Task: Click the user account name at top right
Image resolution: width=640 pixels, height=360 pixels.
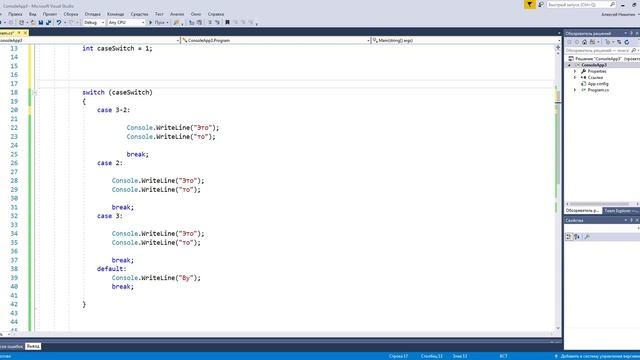Action: pos(618,14)
